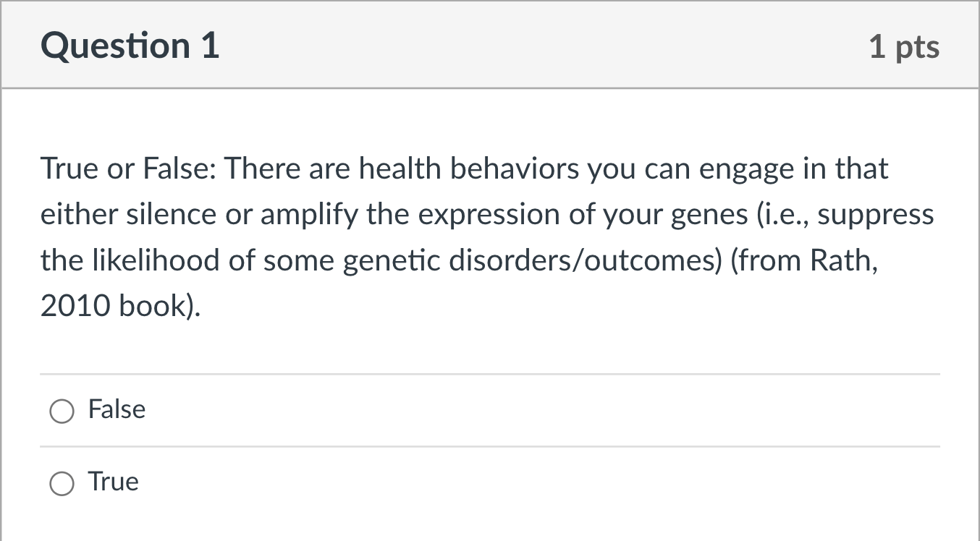Click inside the question card area
Screen dimensions: 980x541
489,340
